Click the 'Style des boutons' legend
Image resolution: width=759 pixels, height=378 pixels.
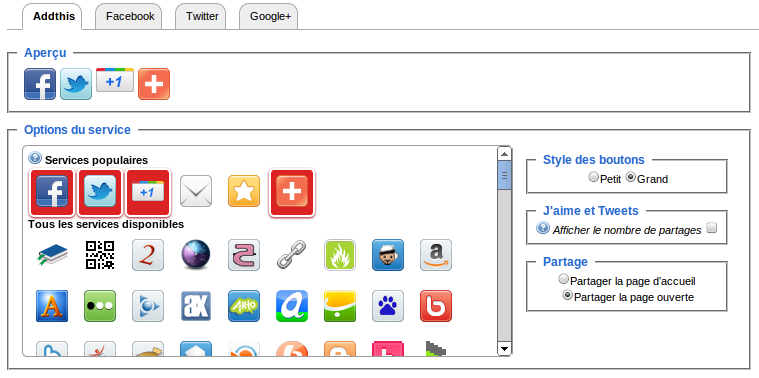click(x=593, y=160)
